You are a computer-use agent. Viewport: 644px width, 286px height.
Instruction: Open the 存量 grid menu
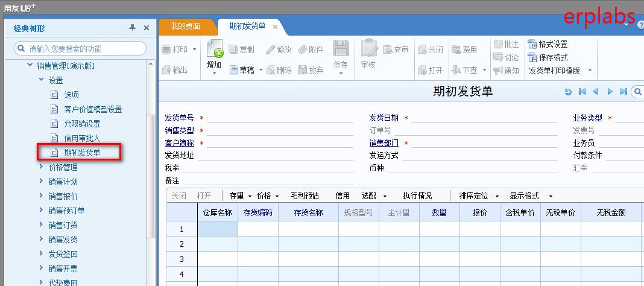point(240,196)
